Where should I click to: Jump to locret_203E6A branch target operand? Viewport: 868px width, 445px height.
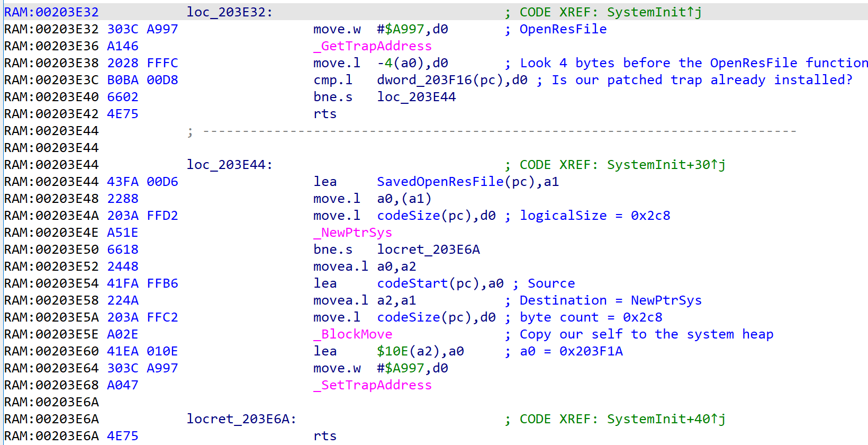(x=428, y=250)
